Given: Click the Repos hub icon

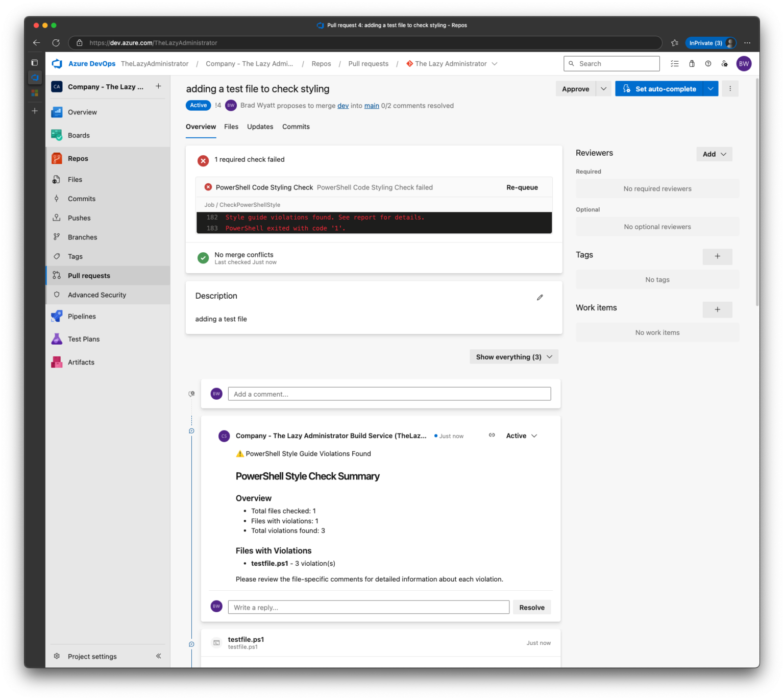Looking at the screenshot, I should tap(57, 159).
